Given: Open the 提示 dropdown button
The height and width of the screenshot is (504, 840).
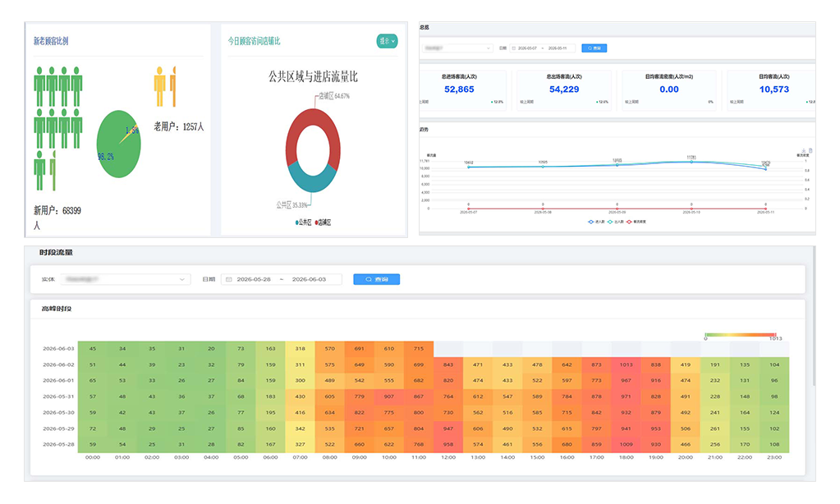Looking at the screenshot, I should [387, 41].
